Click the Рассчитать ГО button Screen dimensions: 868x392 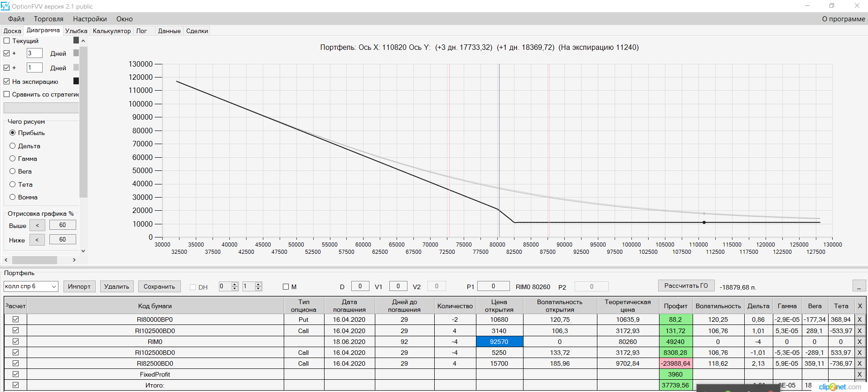pos(686,286)
